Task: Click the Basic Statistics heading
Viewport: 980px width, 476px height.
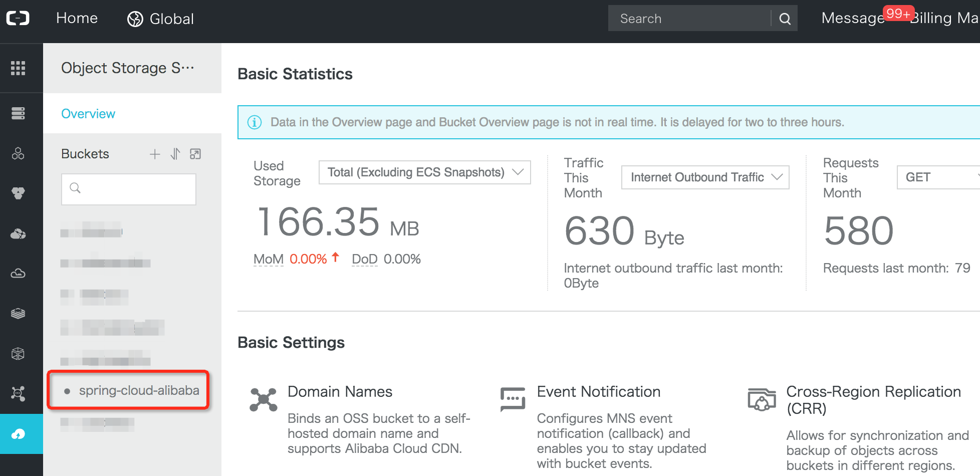Action: (295, 74)
